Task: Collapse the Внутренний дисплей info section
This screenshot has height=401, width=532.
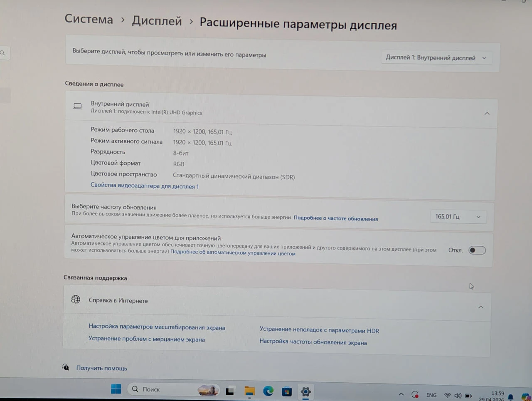Action: (x=487, y=113)
